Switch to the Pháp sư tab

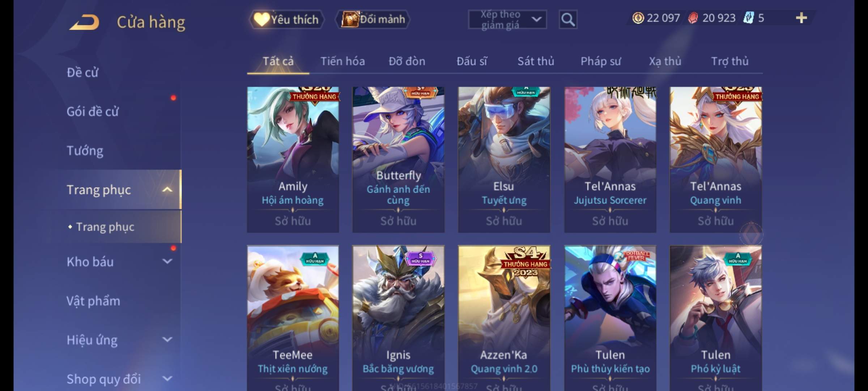coord(600,61)
